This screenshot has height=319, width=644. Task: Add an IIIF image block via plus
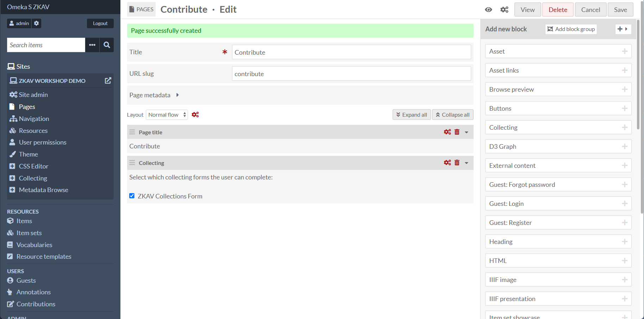(x=625, y=280)
